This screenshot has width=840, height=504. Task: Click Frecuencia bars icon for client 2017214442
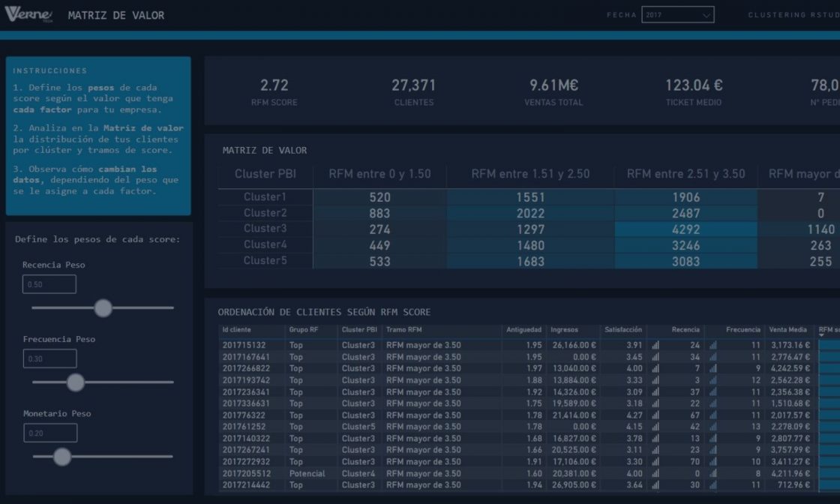712,485
